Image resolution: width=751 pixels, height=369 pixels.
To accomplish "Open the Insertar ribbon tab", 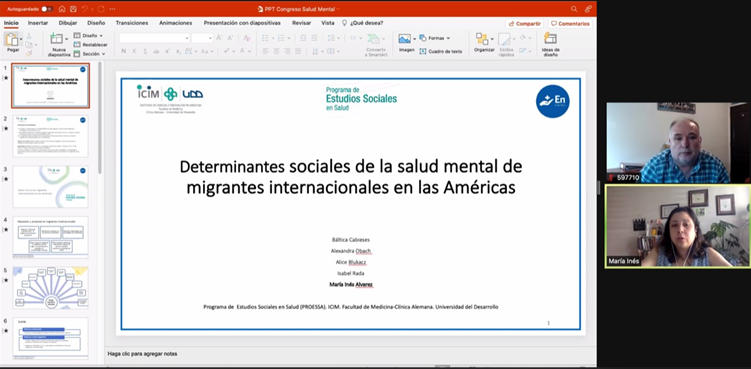I will (x=38, y=23).
